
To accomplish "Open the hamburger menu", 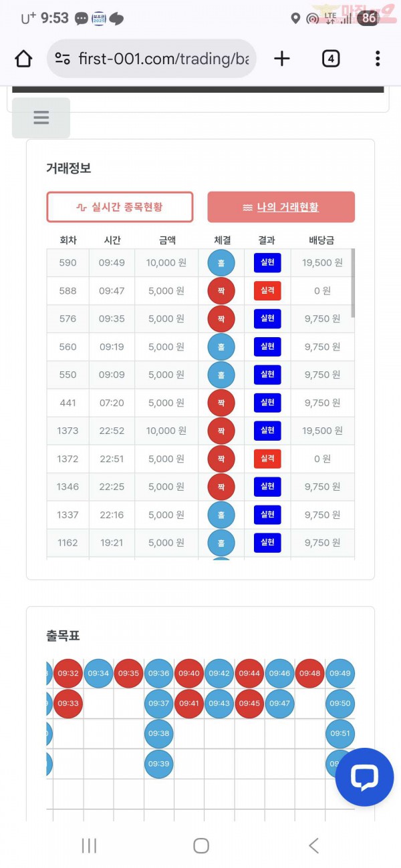I will (41, 118).
